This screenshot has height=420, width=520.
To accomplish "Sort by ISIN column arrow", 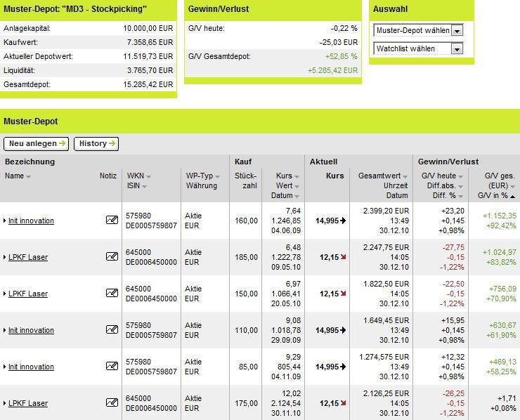I will [144, 187].
